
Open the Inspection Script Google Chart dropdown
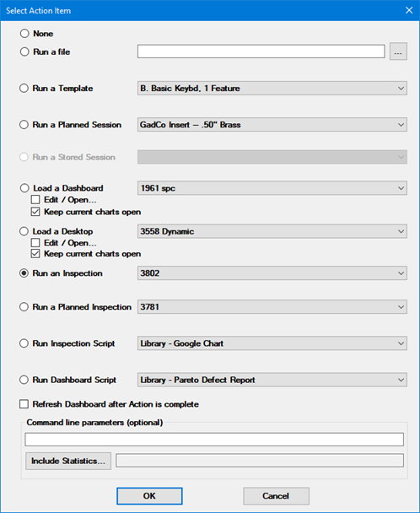coord(272,343)
